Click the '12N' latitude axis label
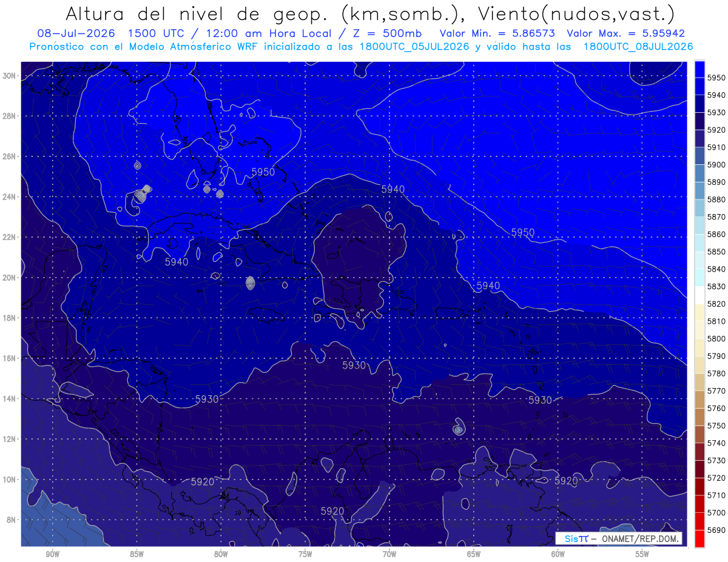The height and width of the screenshot is (562, 728). click(9, 439)
